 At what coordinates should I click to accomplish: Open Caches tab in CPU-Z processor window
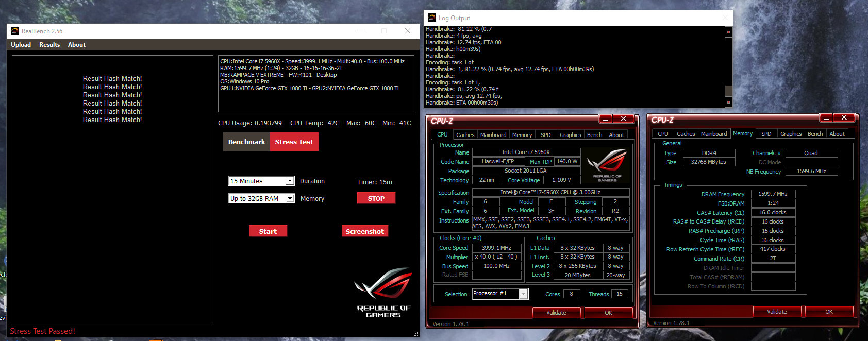pos(465,135)
